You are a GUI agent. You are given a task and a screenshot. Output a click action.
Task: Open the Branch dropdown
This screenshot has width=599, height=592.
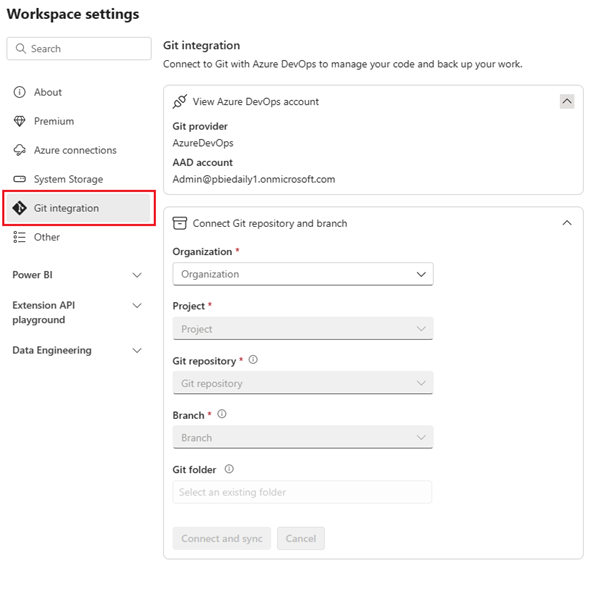point(303,437)
